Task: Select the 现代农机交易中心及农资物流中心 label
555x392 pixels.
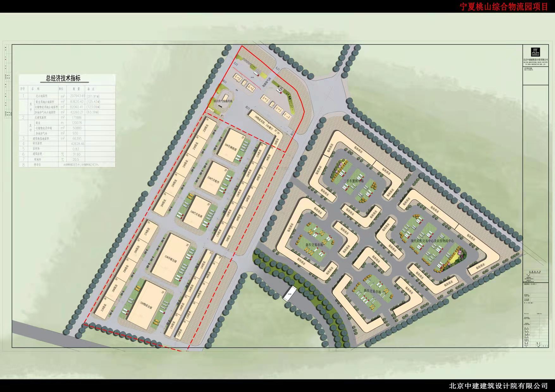Action: tap(432, 241)
